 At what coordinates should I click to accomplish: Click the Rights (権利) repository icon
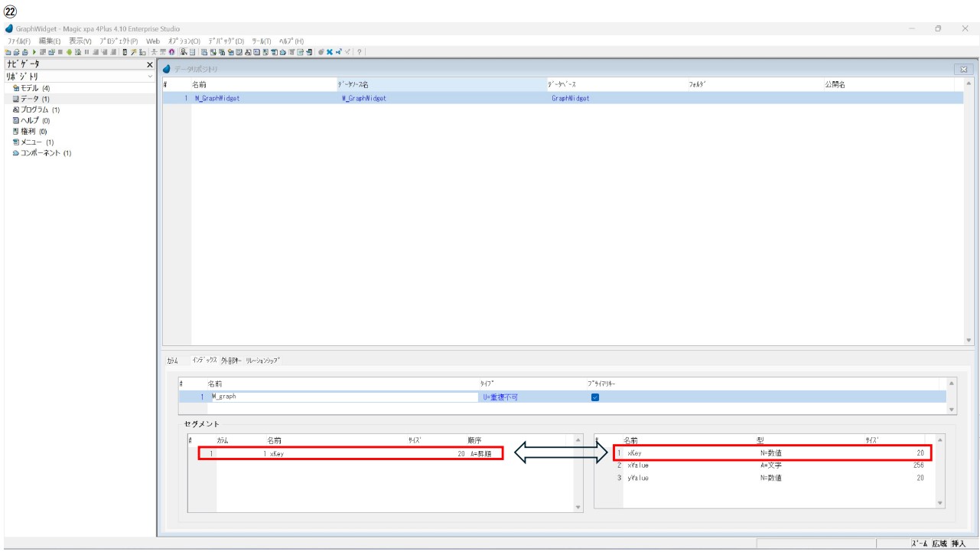[x=15, y=131]
